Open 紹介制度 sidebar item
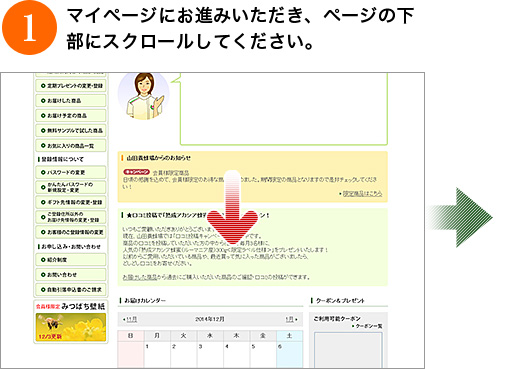 tap(71, 260)
